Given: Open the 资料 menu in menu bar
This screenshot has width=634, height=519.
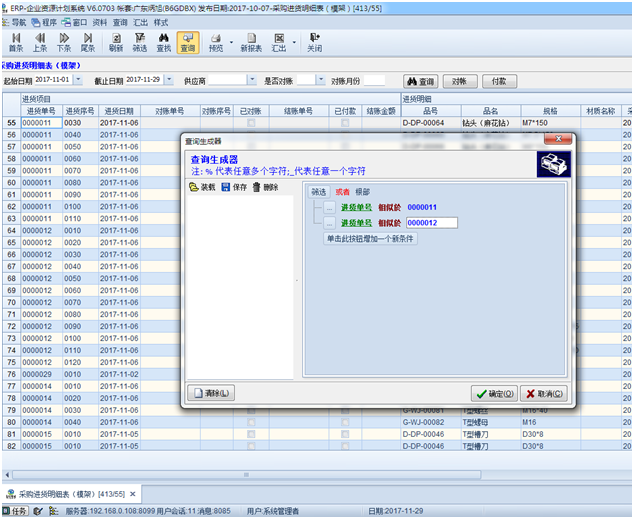Looking at the screenshot, I should pyautogui.click(x=99, y=20).
